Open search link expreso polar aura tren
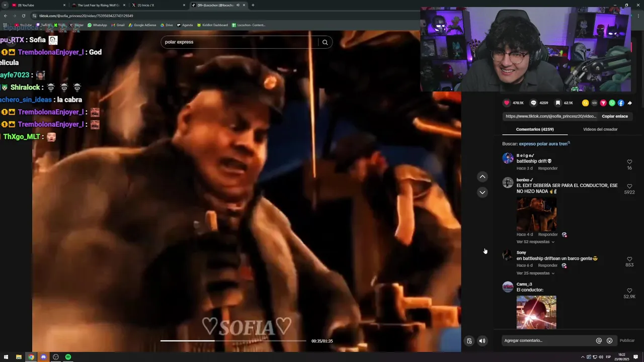 tap(543, 144)
